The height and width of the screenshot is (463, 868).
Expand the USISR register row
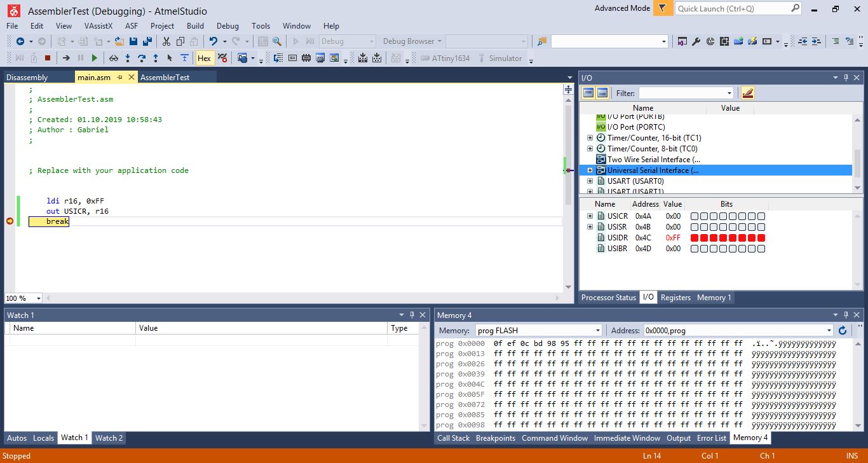point(590,227)
